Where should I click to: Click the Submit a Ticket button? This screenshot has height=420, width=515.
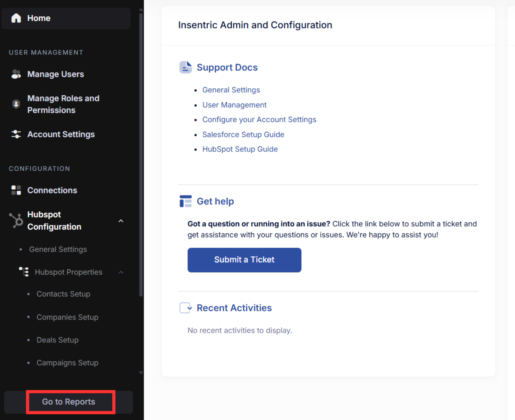click(244, 260)
